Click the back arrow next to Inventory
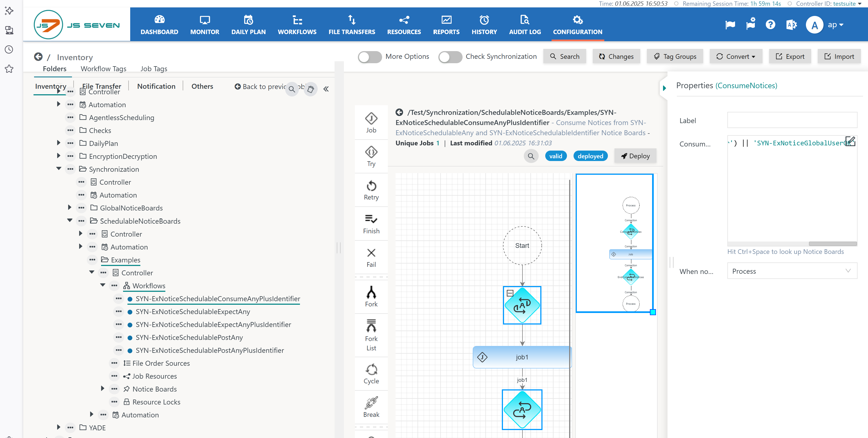868x438 pixels. [x=38, y=57]
